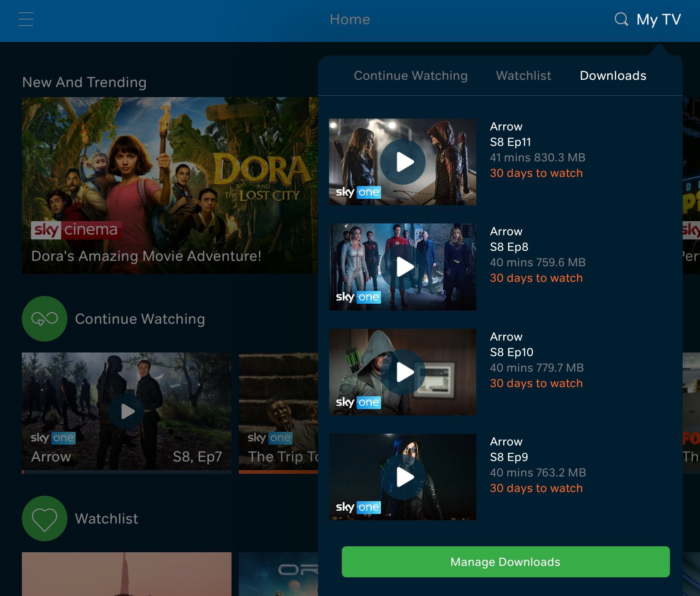
Task: Click sky one logo on Ep9 thumbnail
Action: point(358,507)
